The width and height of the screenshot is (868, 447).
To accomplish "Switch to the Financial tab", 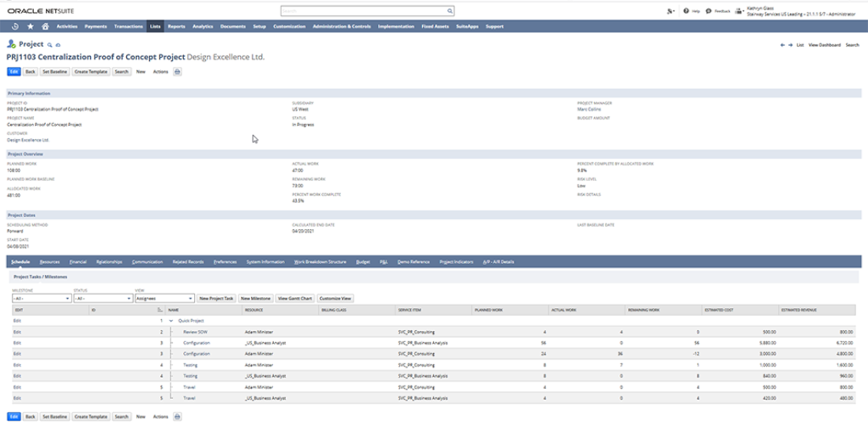I will click(77, 261).
